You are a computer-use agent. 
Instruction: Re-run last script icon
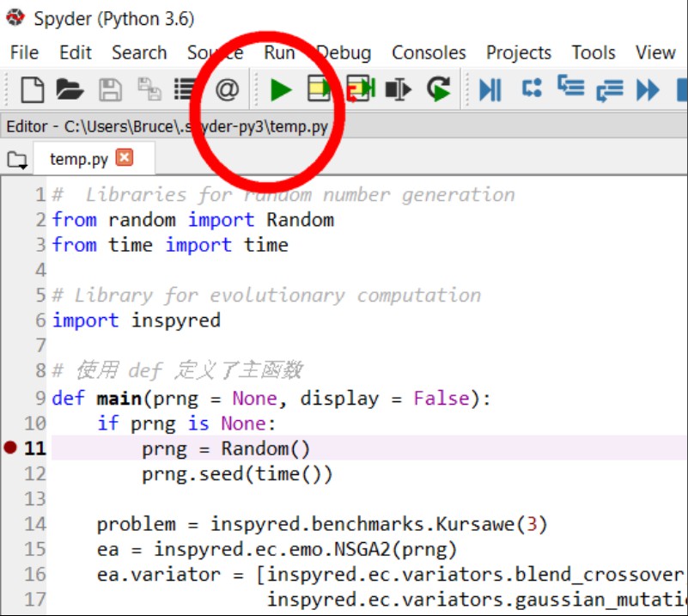tap(439, 89)
